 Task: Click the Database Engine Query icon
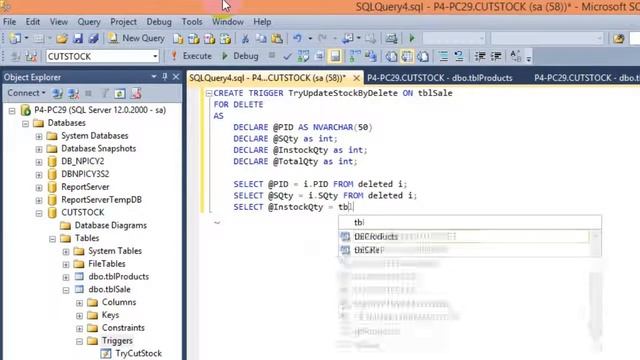tap(178, 38)
